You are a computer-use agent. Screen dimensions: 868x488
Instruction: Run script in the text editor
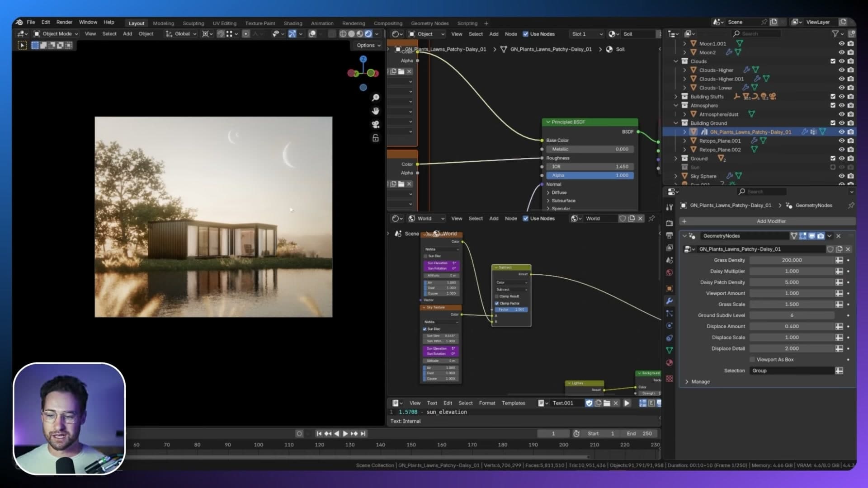(627, 403)
